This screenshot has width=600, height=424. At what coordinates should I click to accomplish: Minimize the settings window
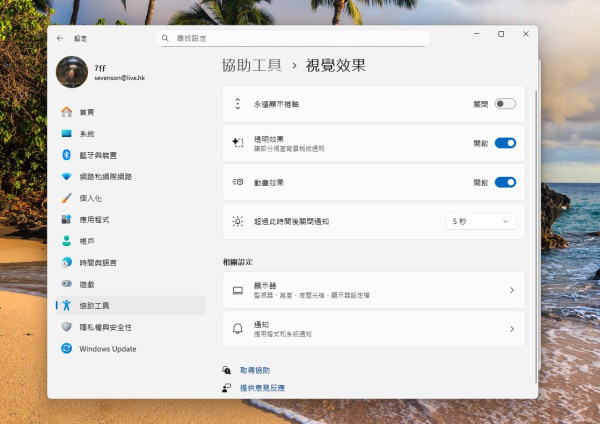coord(476,34)
